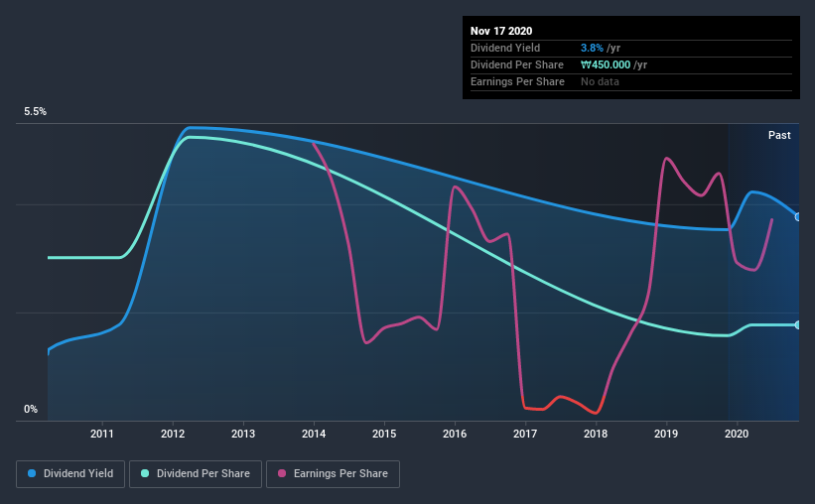This screenshot has width=815, height=504.
Task: Click the 2019 x-axis label
Action: coord(666,434)
